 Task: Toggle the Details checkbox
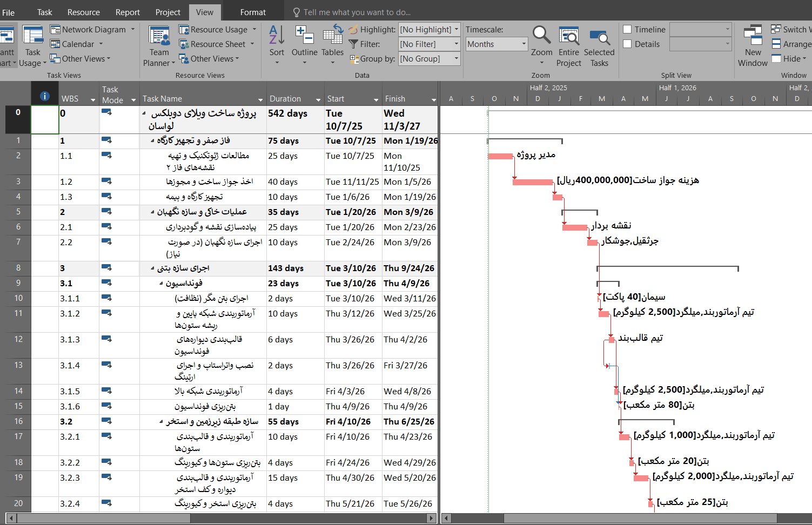[628, 44]
